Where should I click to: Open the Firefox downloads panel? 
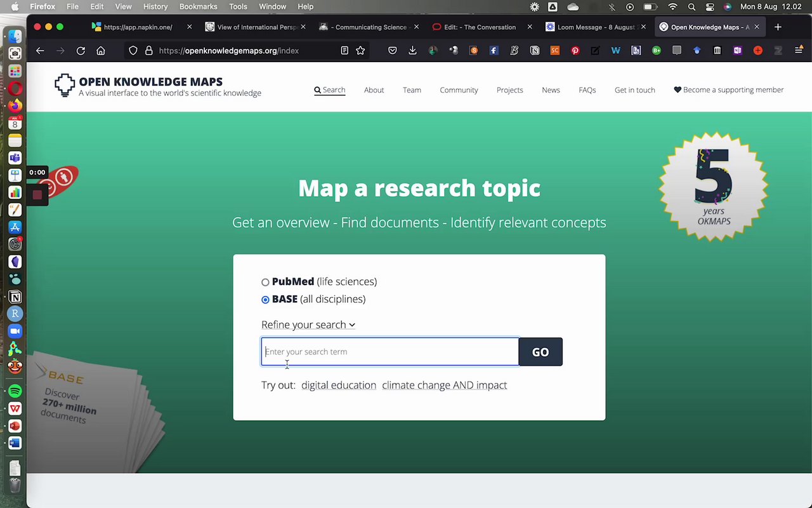point(412,51)
